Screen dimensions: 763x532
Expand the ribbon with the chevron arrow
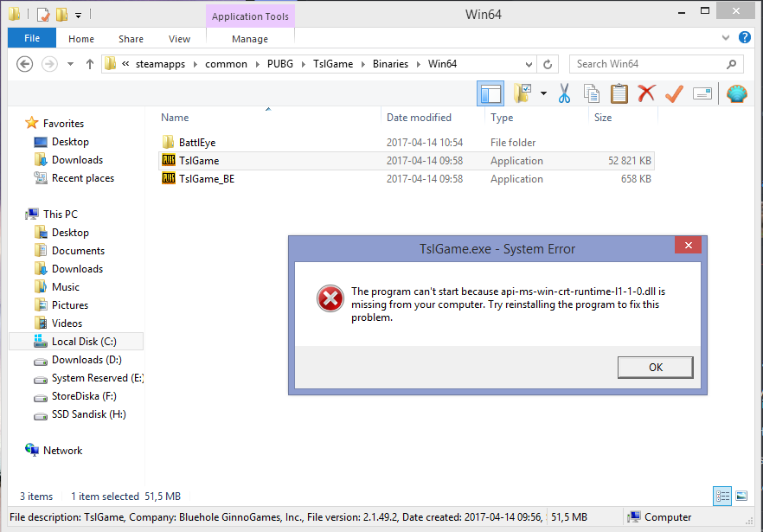point(726,37)
